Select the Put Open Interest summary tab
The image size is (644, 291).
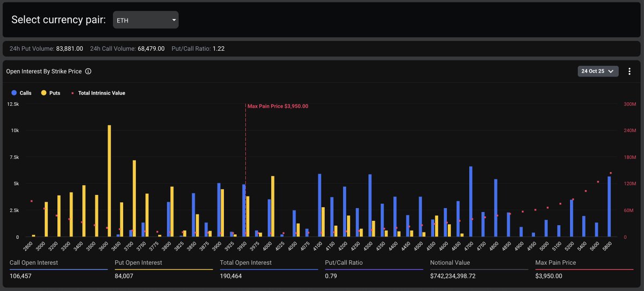(x=139, y=262)
